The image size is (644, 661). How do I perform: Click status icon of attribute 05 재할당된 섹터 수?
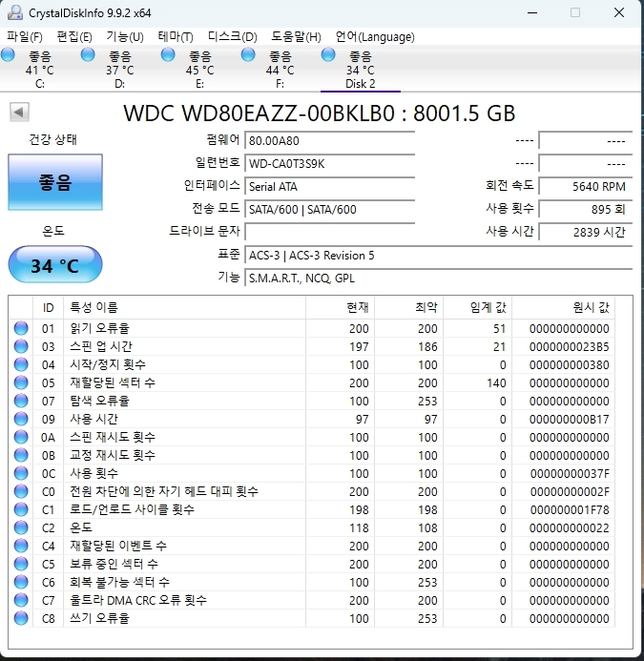coord(21,382)
